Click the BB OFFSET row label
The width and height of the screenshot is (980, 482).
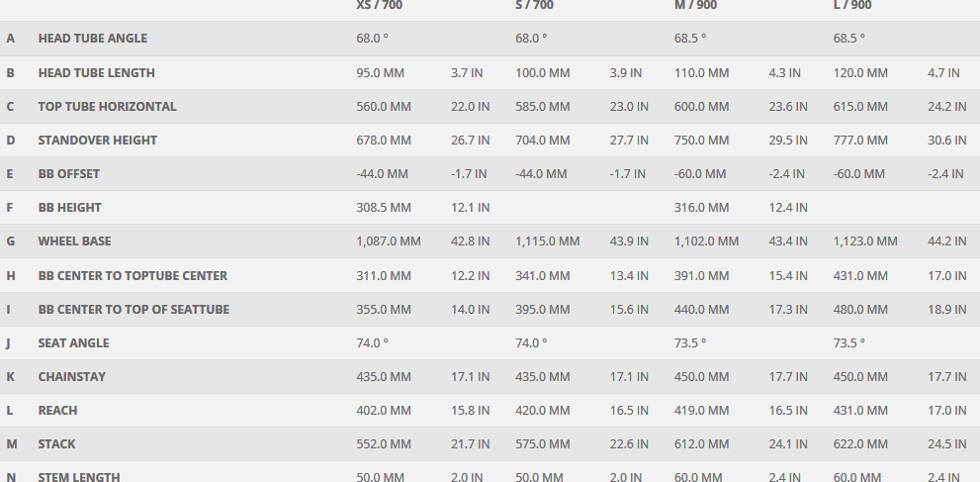pos(69,174)
